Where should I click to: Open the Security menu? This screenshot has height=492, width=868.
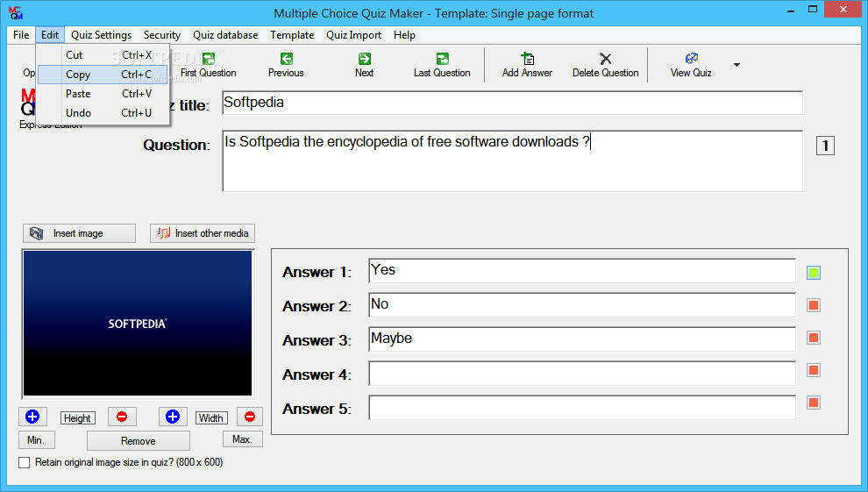pyautogui.click(x=162, y=35)
